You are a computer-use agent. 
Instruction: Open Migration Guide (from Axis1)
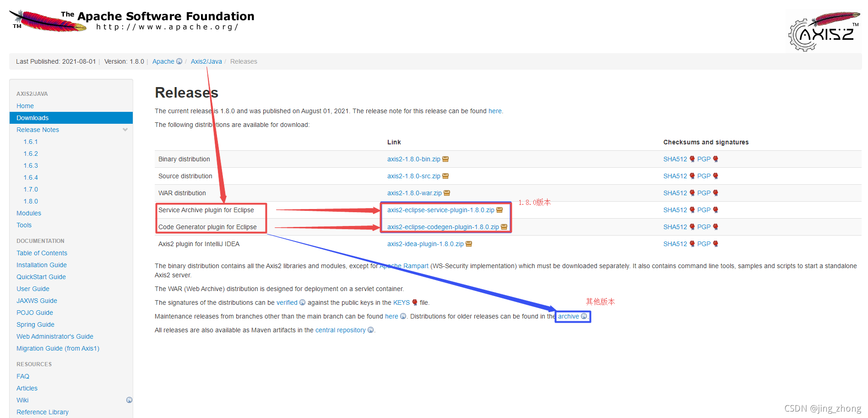coord(58,348)
